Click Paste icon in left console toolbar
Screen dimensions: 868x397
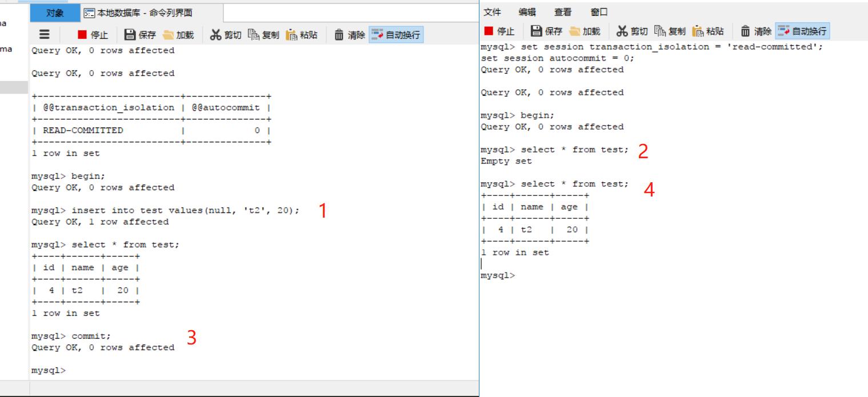tap(291, 35)
